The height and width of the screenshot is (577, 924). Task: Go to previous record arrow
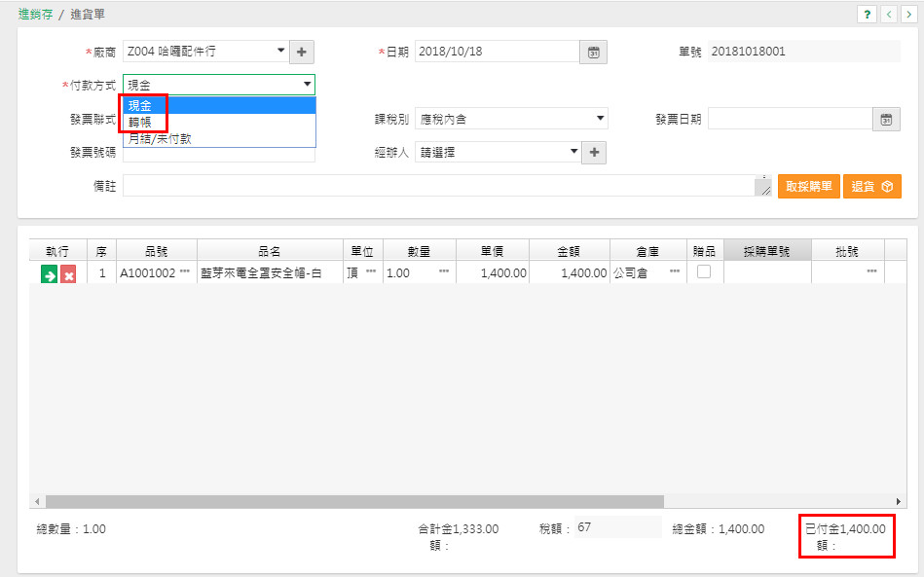pos(889,15)
